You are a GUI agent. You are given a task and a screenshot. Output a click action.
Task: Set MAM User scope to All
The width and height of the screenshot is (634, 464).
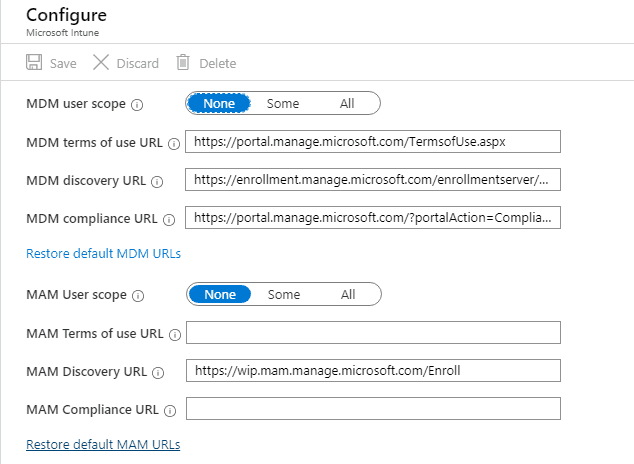pyautogui.click(x=348, y=294)
